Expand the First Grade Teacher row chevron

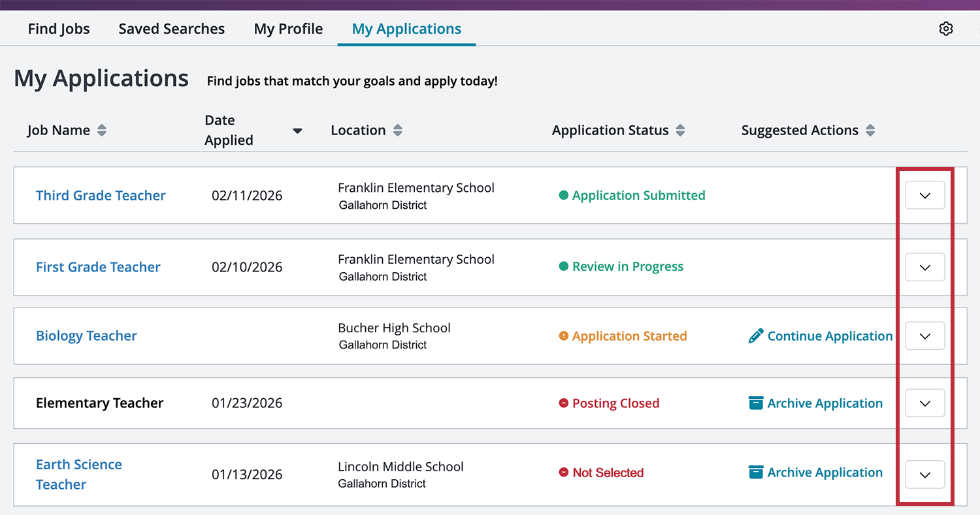924,267
